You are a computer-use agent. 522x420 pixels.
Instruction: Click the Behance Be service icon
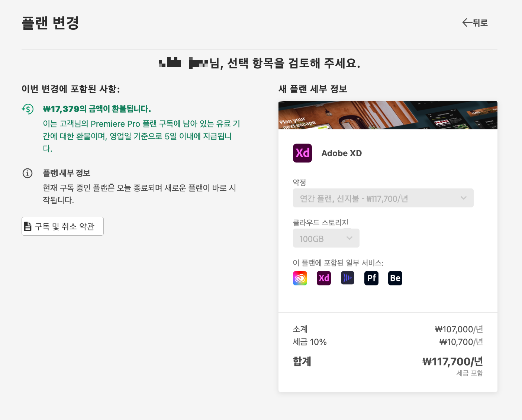[395, 278]
